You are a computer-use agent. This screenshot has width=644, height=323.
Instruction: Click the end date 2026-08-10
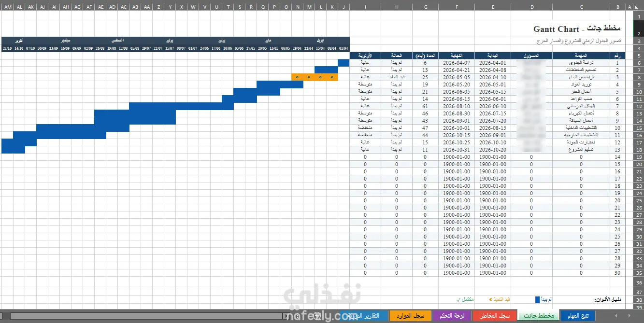tap(457, 106)
